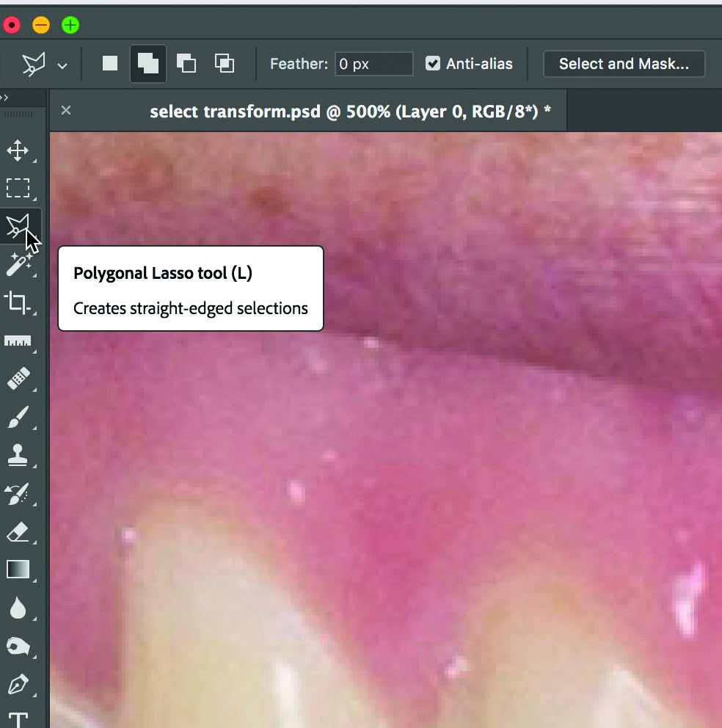Select the Rectangular Marquee tool

[x=18, y=189]
